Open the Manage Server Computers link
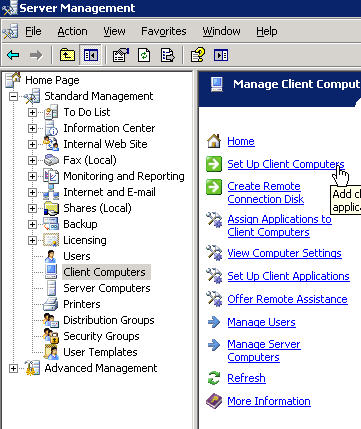361x429 pixels. tap(264, 351)
